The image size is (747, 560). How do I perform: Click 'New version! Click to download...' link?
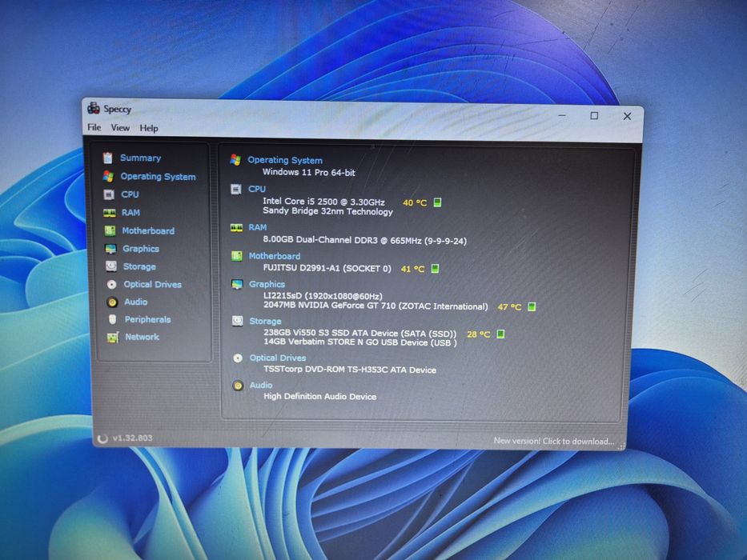click(x=553, y=441)
